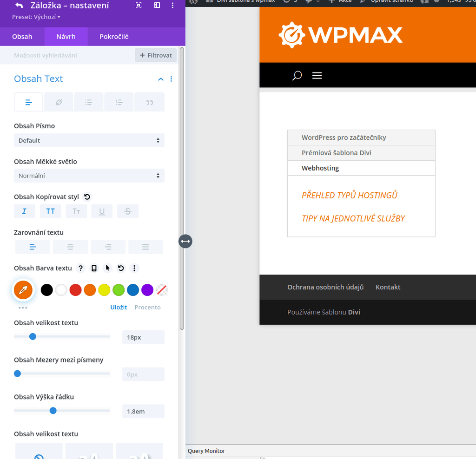Reset the Obsah Barva textu color
This screenshot has width=476, height=459.
[121, 268]
